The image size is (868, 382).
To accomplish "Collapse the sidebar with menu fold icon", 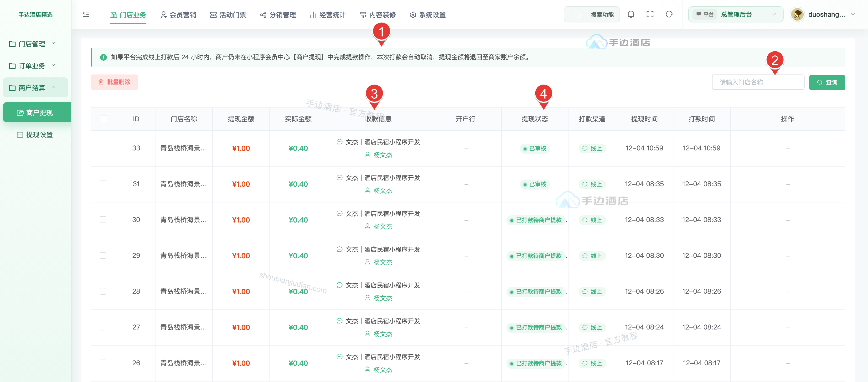I will [86, 15].
